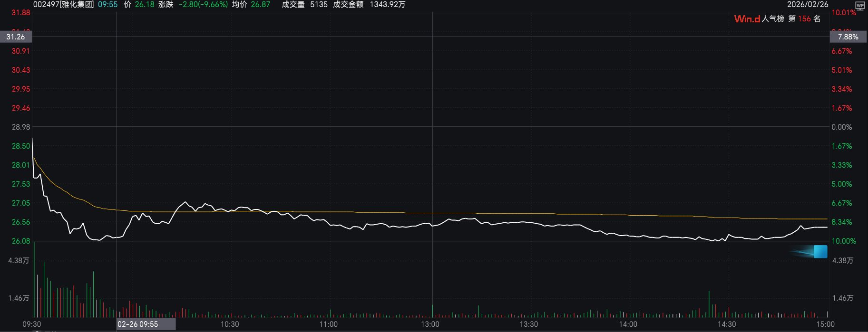The image size is (868, 332).
Task: Click the rank number 156
Action: point(804,19)
